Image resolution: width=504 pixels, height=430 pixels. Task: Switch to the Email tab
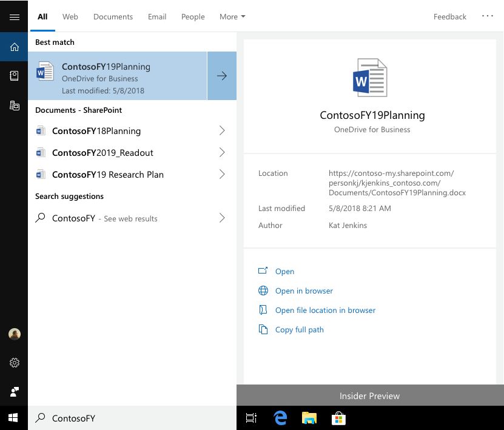coord(157,17)
